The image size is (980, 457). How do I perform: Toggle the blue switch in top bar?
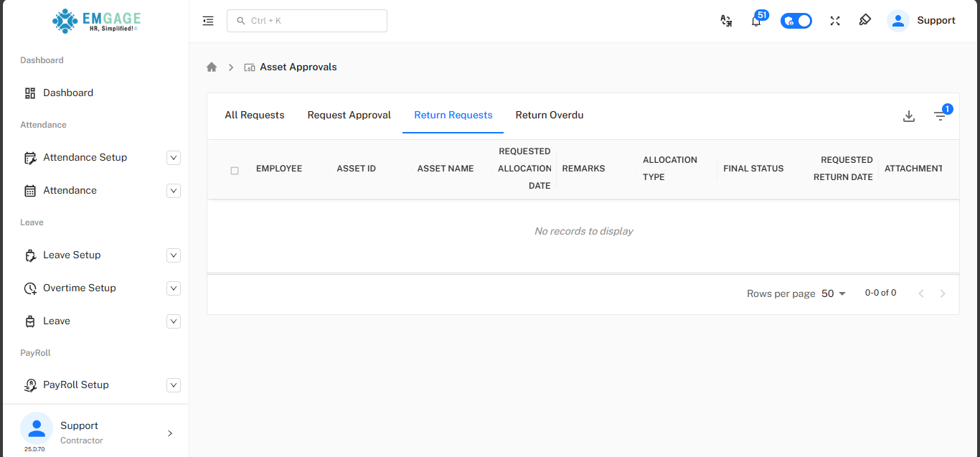pos(796,21)
